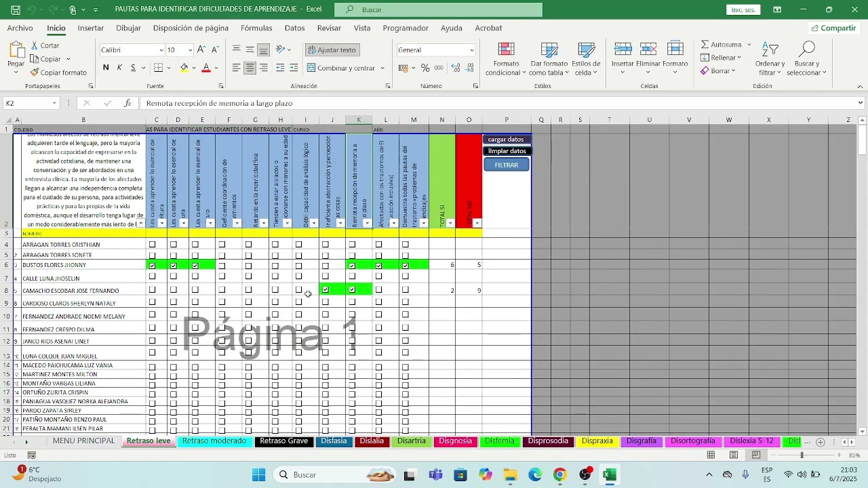Screen dimensions: 868x488
Task: Click the Bold formatting icon
Action: [x=106, y=68]
